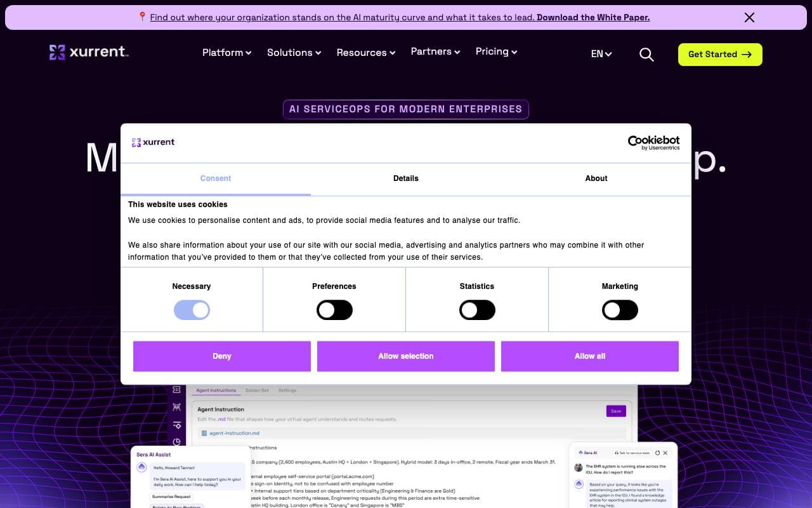Click the ticket icon in the preview sidebar

point(176,389)
